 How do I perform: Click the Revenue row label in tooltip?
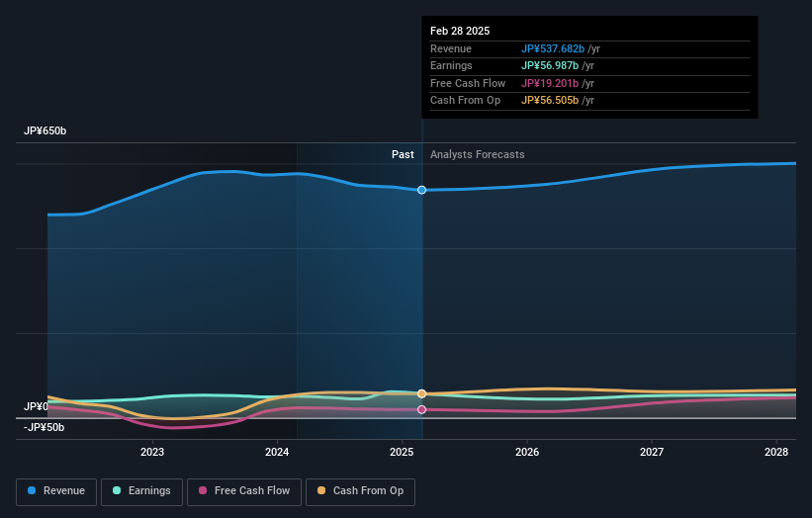coord(451,48)
